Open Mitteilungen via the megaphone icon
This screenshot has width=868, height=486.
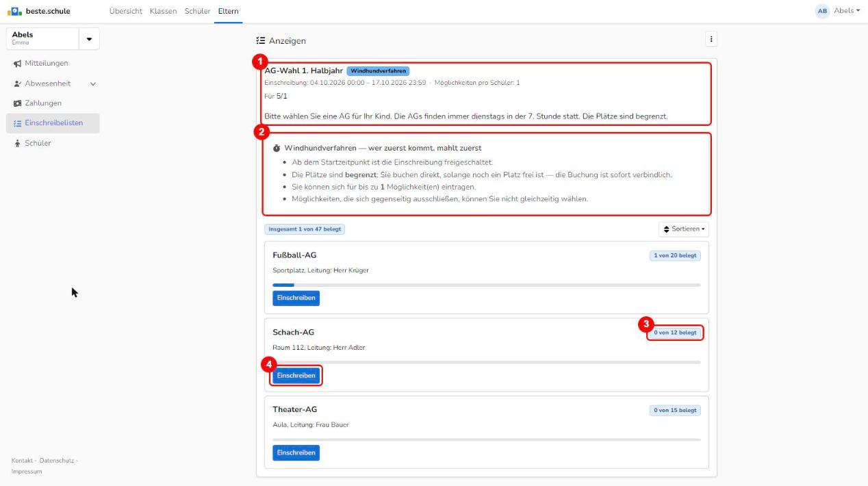[x=18, y=64]
